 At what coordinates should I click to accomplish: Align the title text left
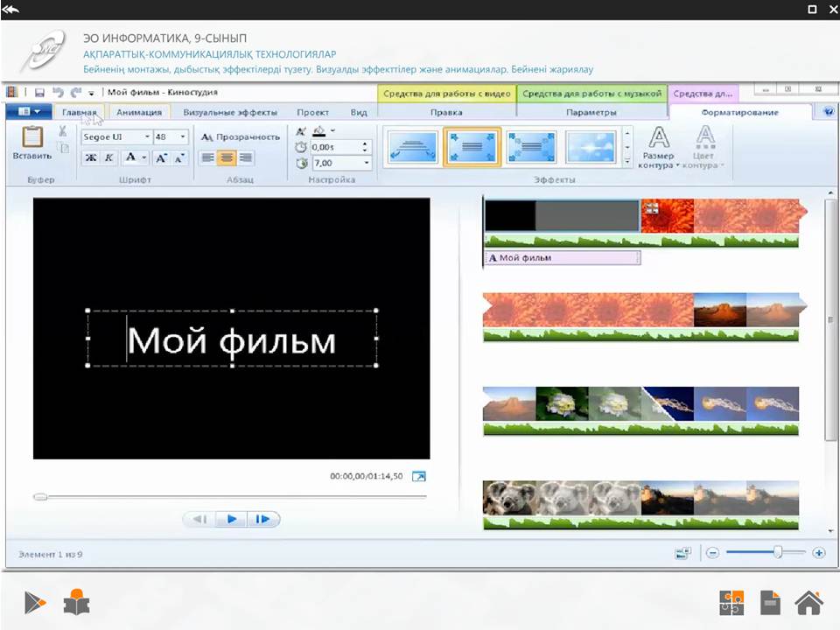click(x=208, y=157)
